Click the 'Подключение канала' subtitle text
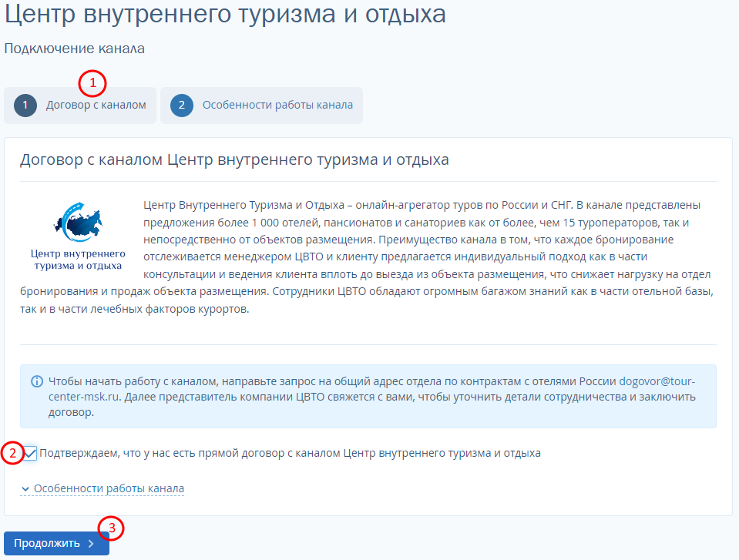The height and width of the screenshot is (560, 739). (75, 49)
